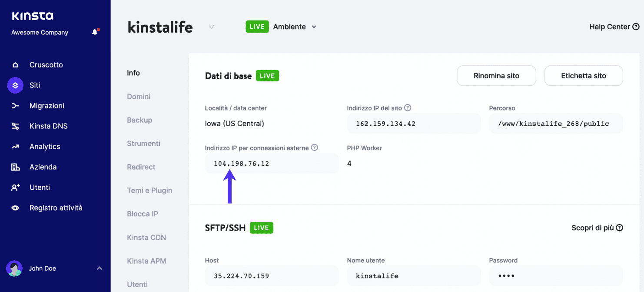The width and height of the screenshot is (644, 292).
Task: Switch to the Strumenti tab
Action: [x=143, y=144]
